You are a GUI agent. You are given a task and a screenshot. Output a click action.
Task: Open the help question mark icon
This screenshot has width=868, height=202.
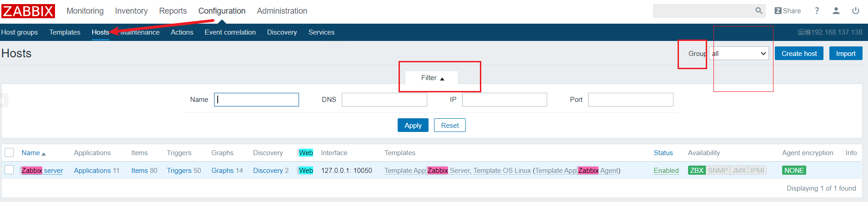click(817, 11)
